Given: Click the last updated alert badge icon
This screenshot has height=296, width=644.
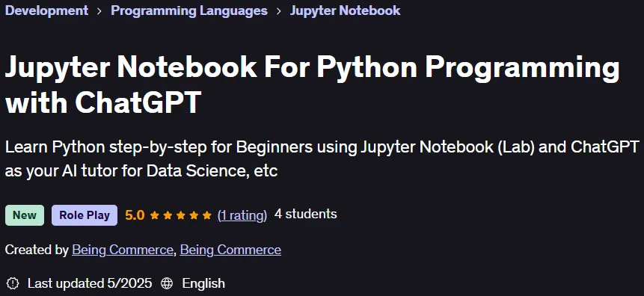Looking at the screenshot, I should click(13, 283).
